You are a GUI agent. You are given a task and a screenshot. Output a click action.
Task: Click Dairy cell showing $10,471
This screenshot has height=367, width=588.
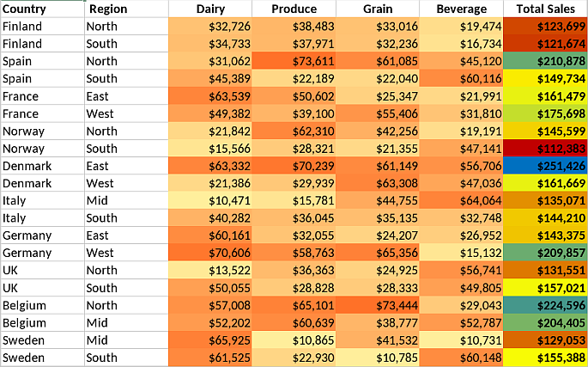(210, 200)
